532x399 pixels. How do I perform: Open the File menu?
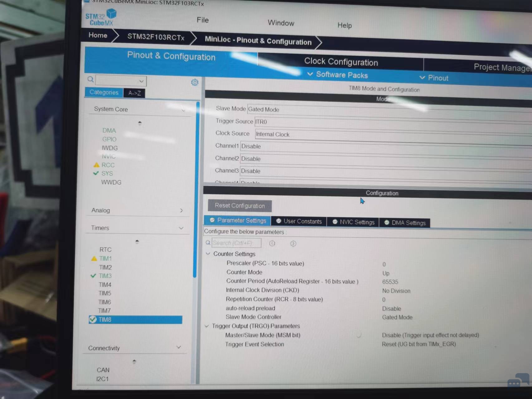click(x=202, y=20)
